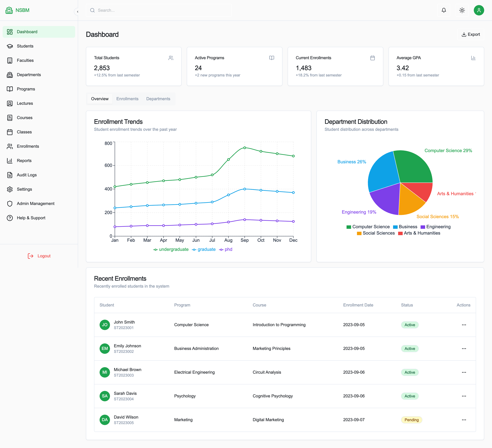The height and width of the screenshot is (448, 492).
Task: Click the Business color swatch in pie legend
Action: click(395, 227)
